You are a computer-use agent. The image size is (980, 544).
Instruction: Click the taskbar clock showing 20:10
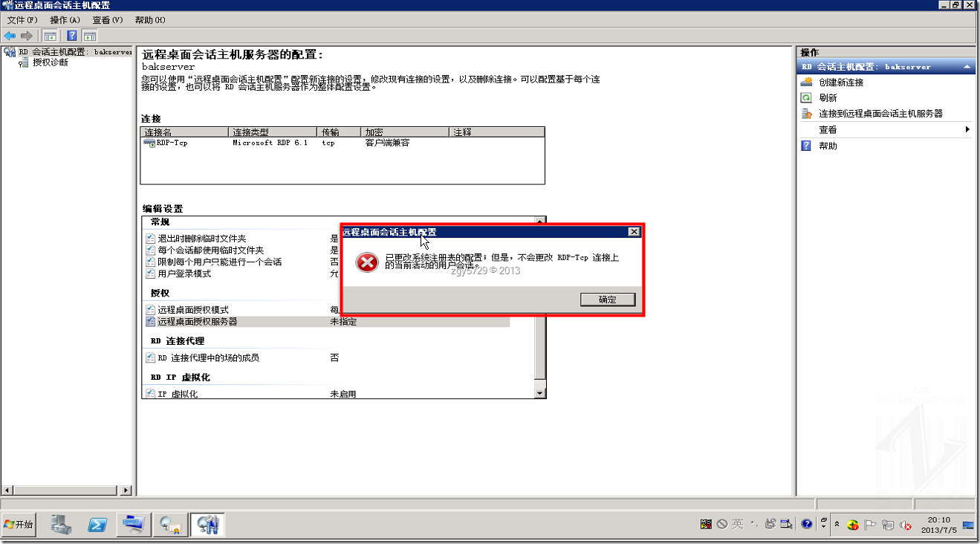click(x=939, y=525)
